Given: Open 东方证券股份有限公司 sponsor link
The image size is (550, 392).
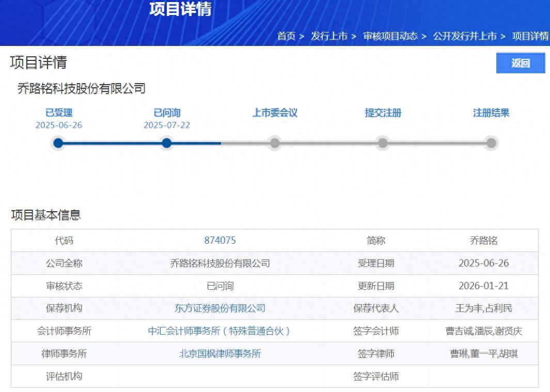Looking at the screenshot, I should click(x=220, y=308).
